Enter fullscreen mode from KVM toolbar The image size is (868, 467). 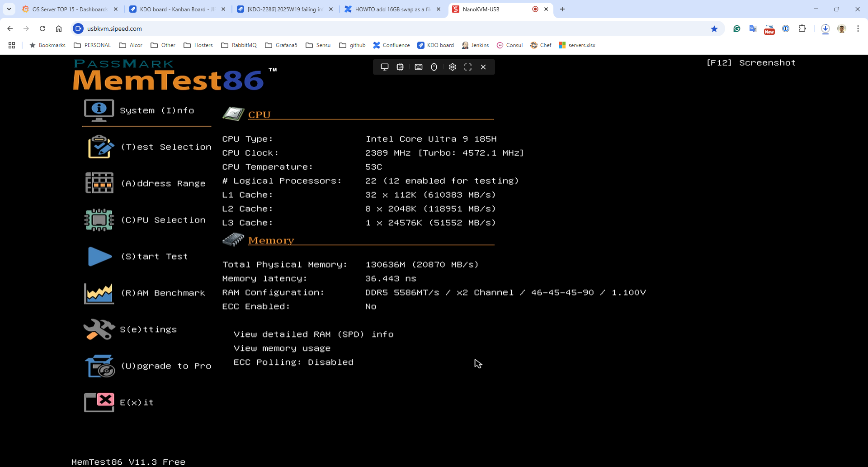coord(468,67)
